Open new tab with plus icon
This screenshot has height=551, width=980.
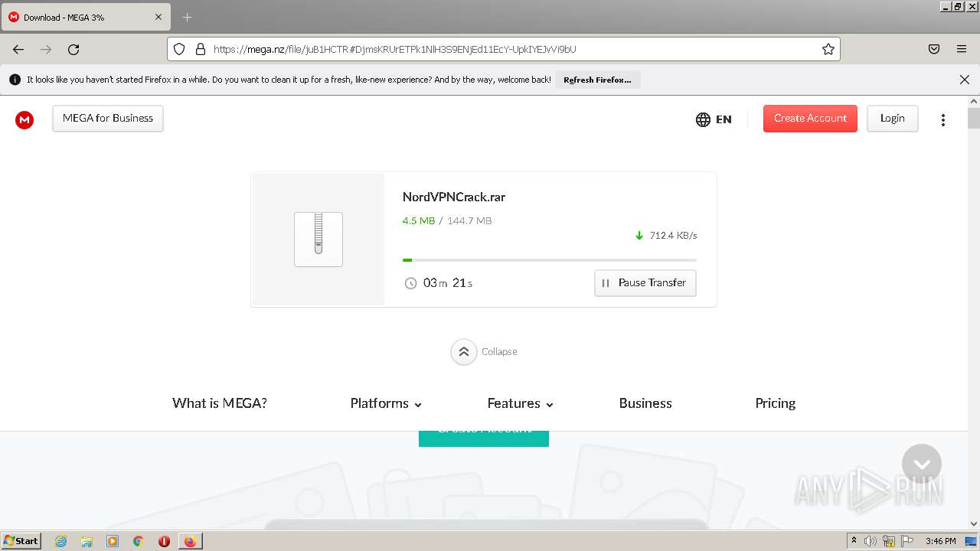[187, 17]
